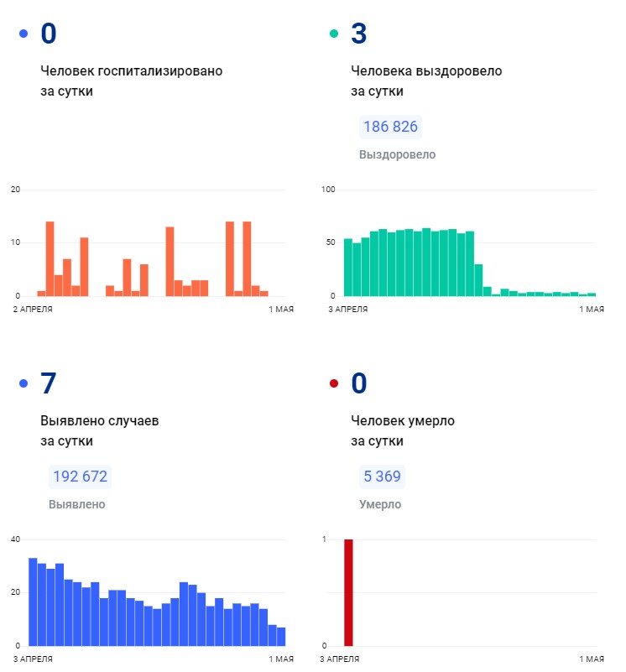
Task: Click the red dot beside the deaths count
Action: pos(333,384)
